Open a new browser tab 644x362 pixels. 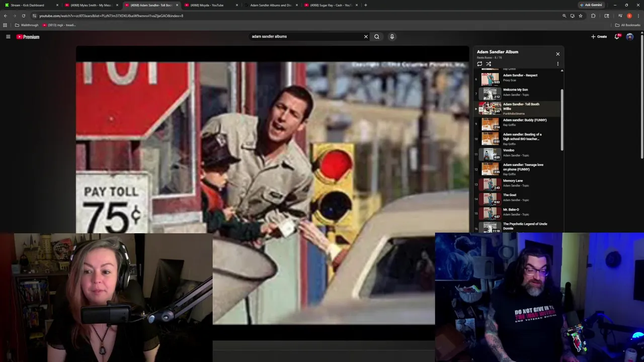(365, 5)
